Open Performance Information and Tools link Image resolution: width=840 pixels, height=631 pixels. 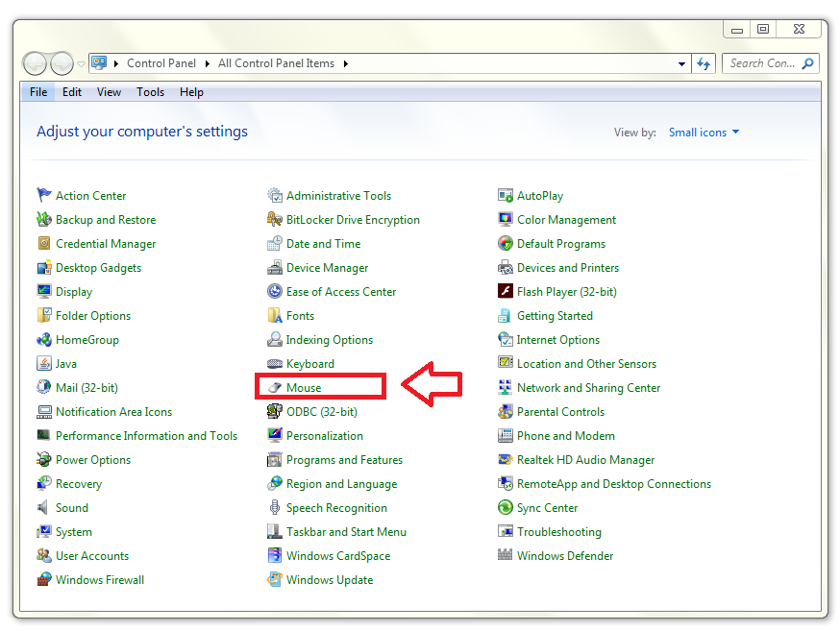146,436
